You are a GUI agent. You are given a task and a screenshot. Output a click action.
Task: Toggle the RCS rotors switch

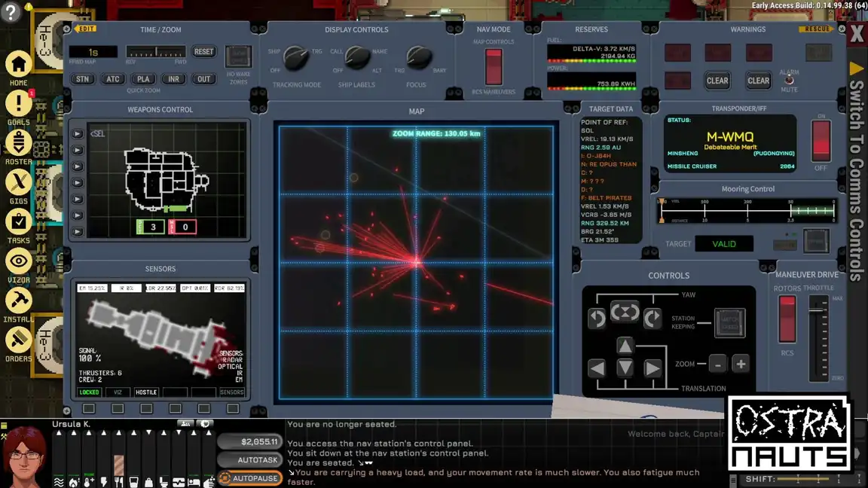coord(787,319)
